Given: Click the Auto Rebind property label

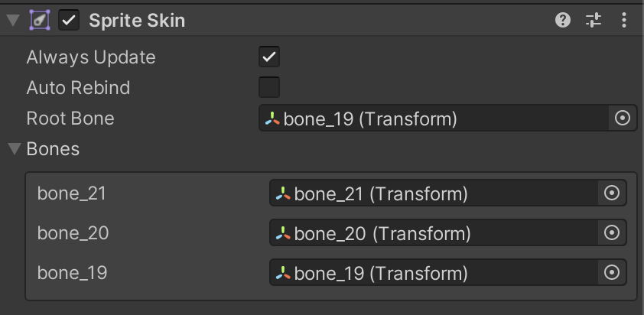Looking at the screenshot, I should coord(78,88).
